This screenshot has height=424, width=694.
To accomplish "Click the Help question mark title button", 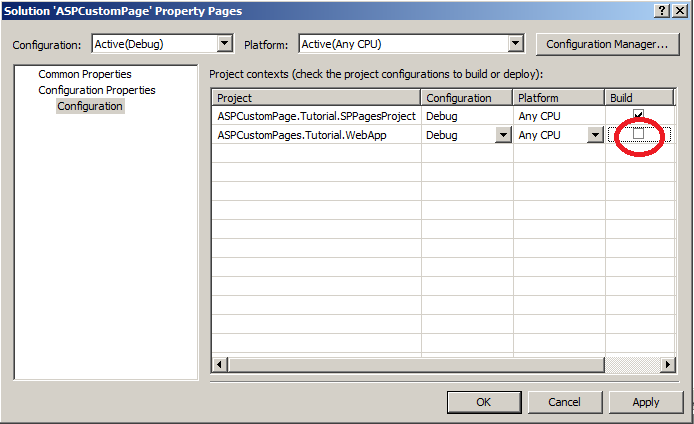I will point(663,9).
